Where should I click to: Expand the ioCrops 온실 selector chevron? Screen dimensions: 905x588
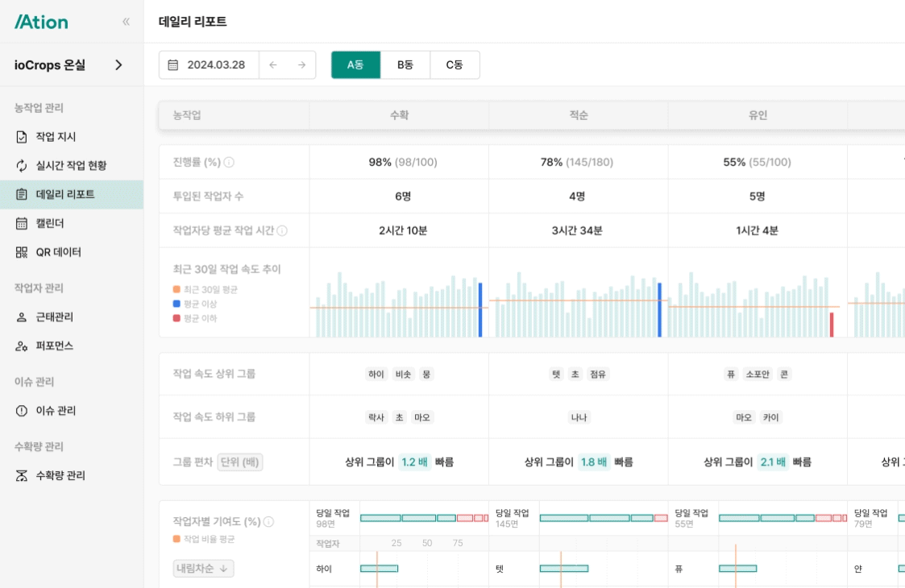[119, 64]
